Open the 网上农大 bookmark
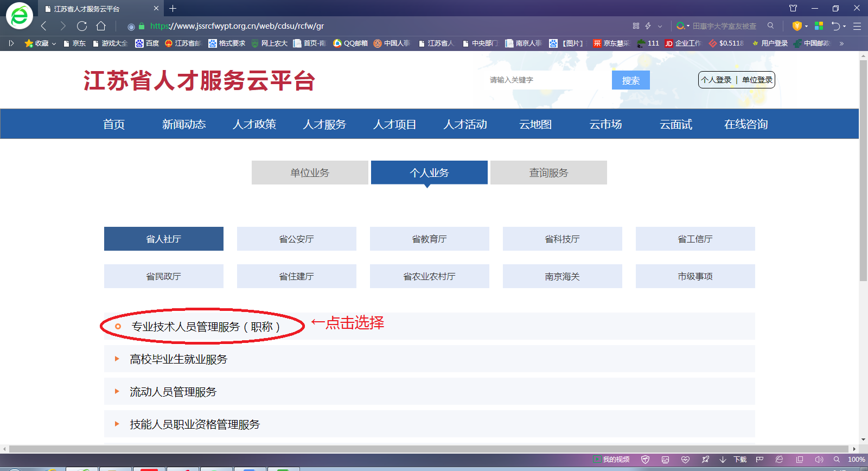The width and height of the screenshot is (868, 471). pyautogui.click(x=269, y=43)
